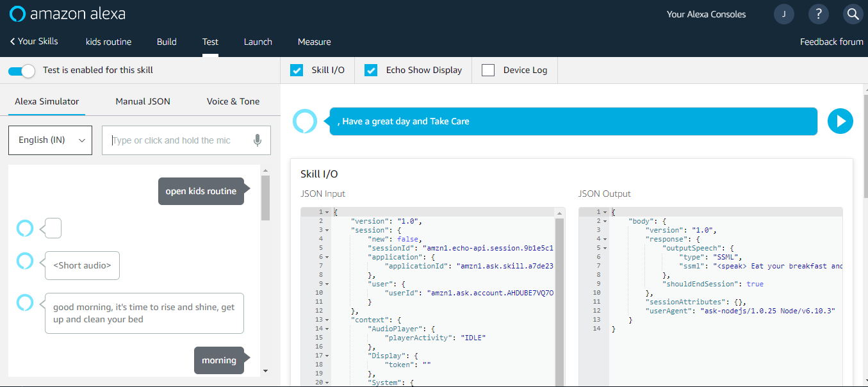The height and width of the screenshot is (387, 868).
Task: Collapse application block at input line 6
Action: (327, 257)
